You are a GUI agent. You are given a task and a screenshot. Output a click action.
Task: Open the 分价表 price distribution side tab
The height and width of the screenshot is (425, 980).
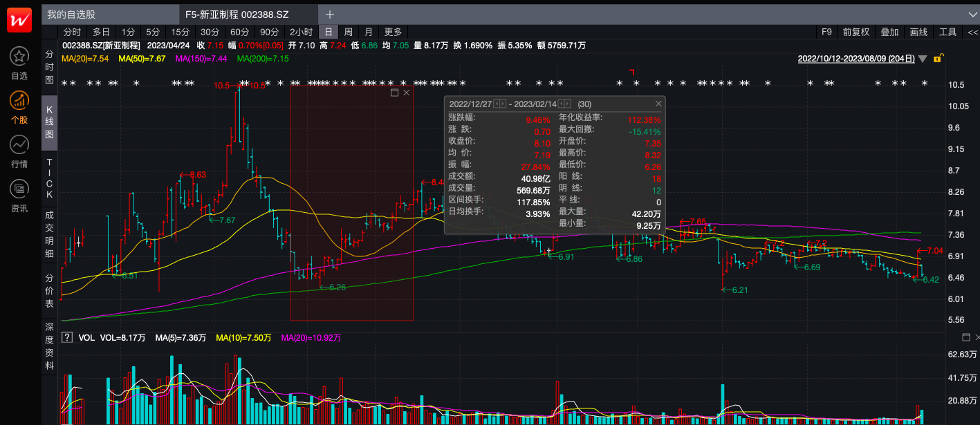point(49,290)
